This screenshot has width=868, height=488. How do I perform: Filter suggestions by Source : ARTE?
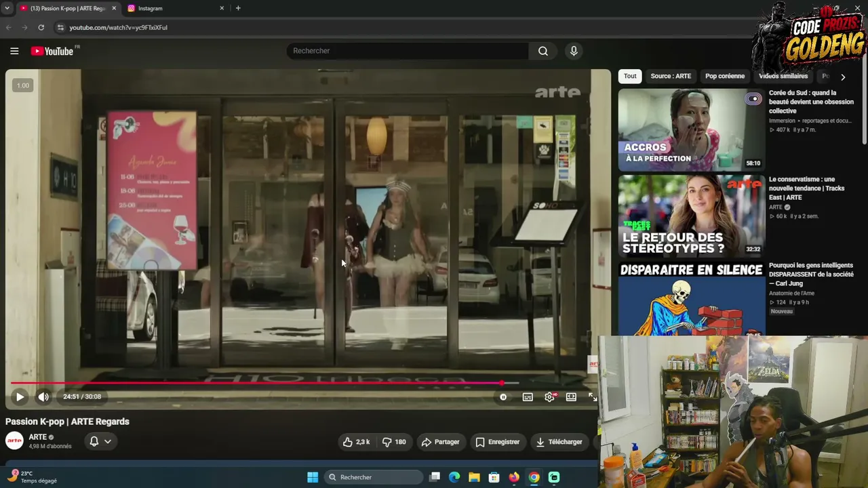671,77
